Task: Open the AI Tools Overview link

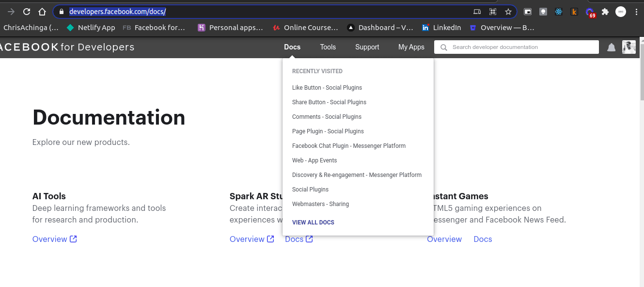Action: click(x=49, y=239)
